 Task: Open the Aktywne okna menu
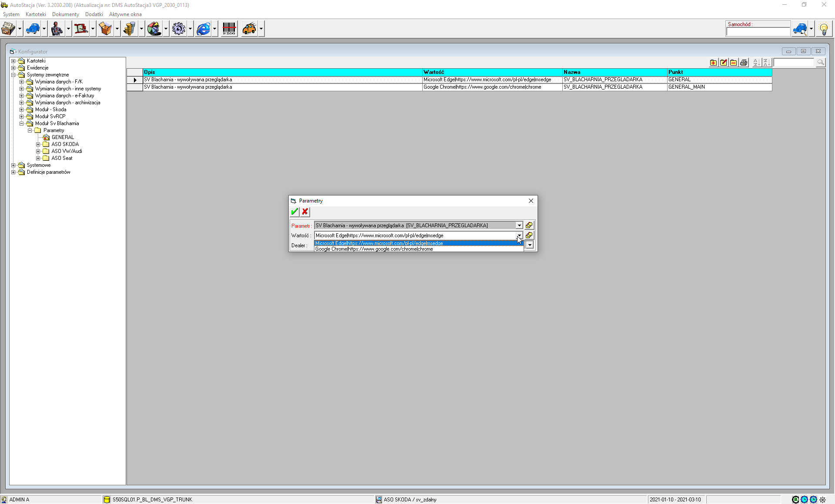[x=125, y=14]
